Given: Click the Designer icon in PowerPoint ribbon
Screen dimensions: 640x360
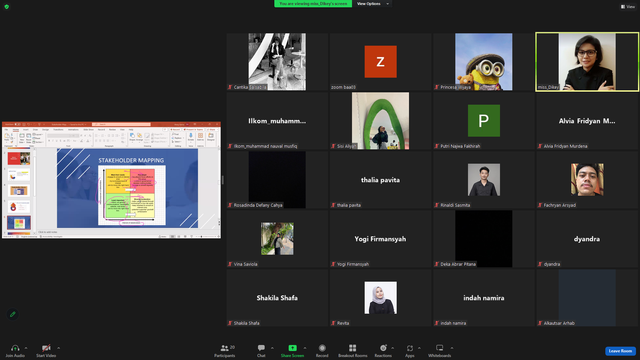Looking at the screenshot, I should 211,137.
